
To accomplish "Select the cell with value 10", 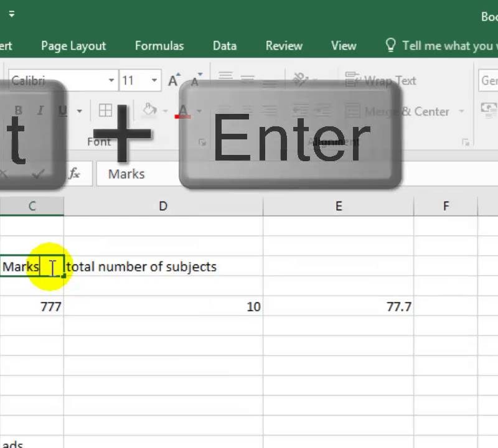I will [163, 306].
